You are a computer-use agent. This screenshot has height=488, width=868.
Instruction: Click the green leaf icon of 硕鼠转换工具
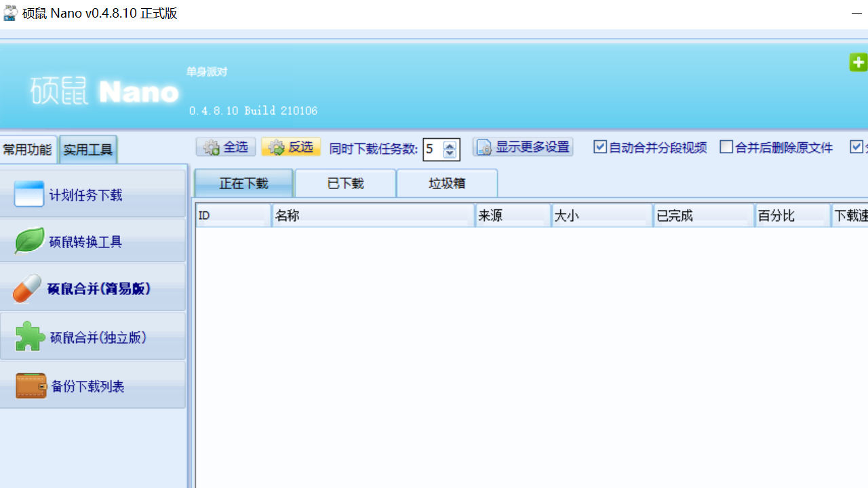[29, 241]
